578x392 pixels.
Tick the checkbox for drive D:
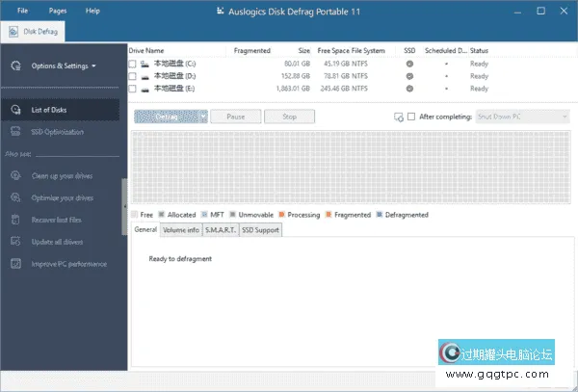[x=132, y=76]
